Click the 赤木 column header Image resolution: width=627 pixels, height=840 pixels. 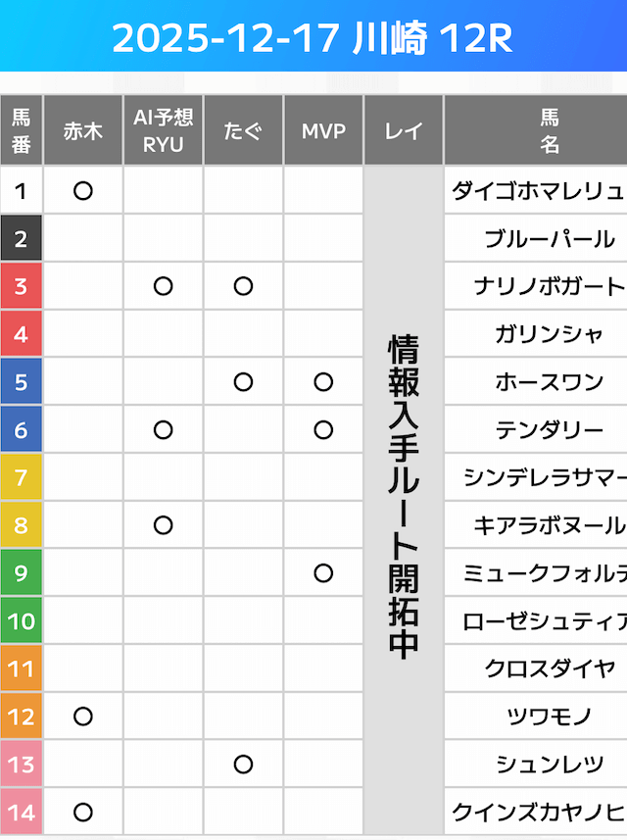tap(83, 130)
